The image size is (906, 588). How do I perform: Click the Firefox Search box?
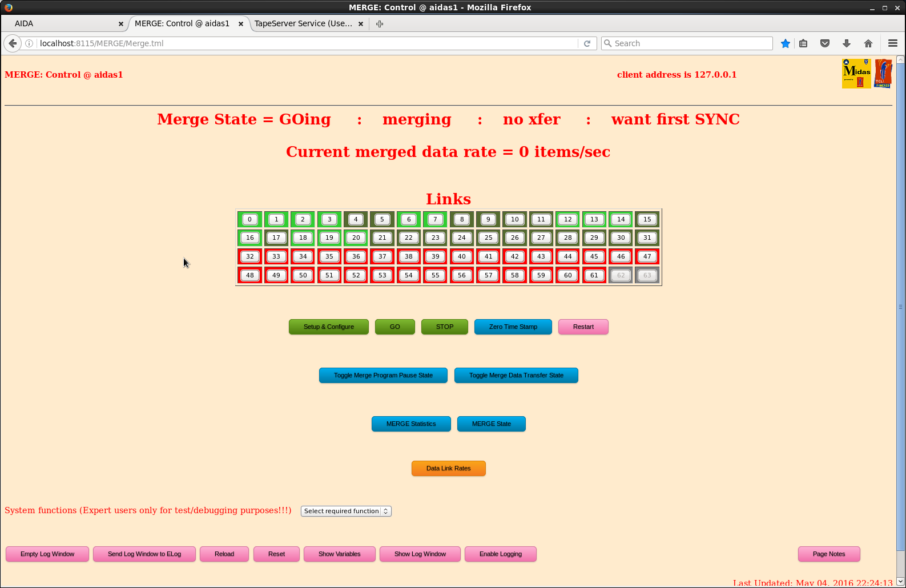coord(687,43)
